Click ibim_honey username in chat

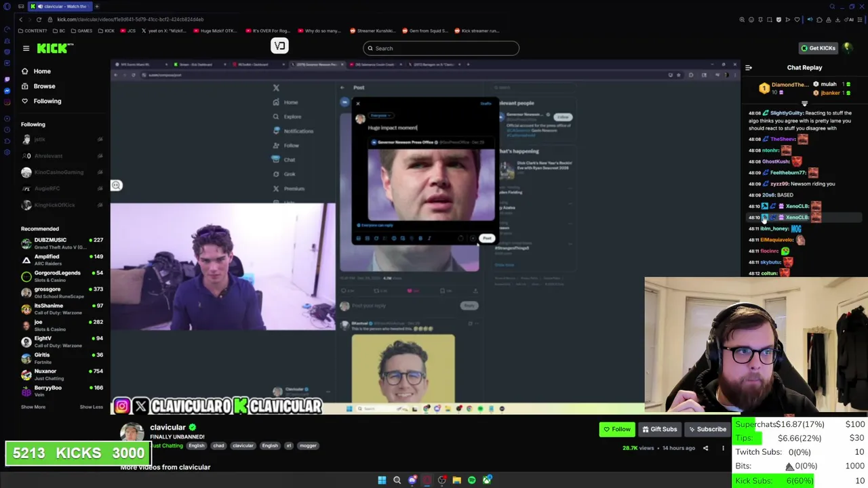774,228
